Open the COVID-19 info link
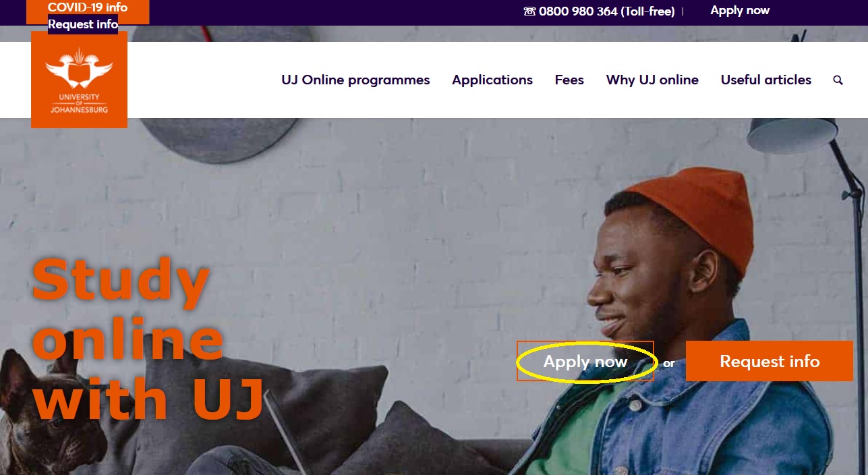 pos(88,8)
